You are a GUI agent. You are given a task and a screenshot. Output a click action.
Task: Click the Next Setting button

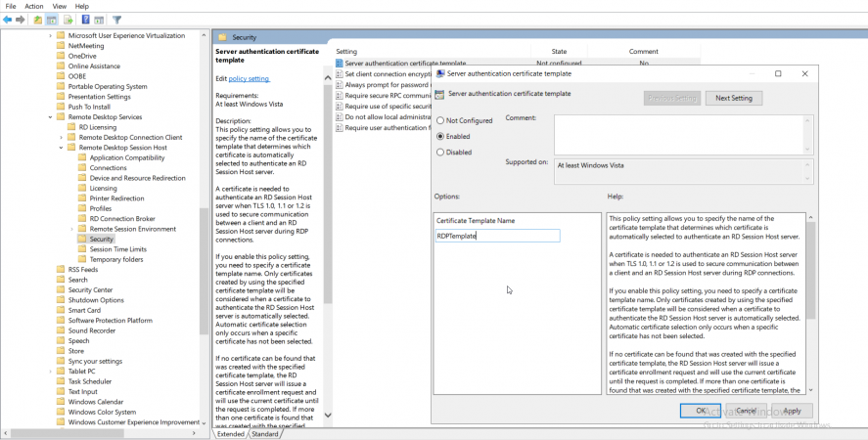click(733, 98)
